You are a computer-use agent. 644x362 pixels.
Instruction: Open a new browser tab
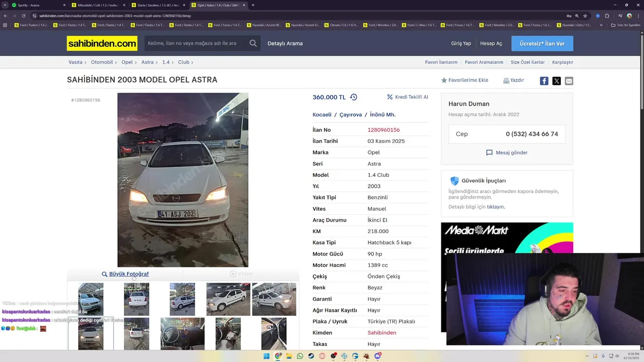coord(253,5)
